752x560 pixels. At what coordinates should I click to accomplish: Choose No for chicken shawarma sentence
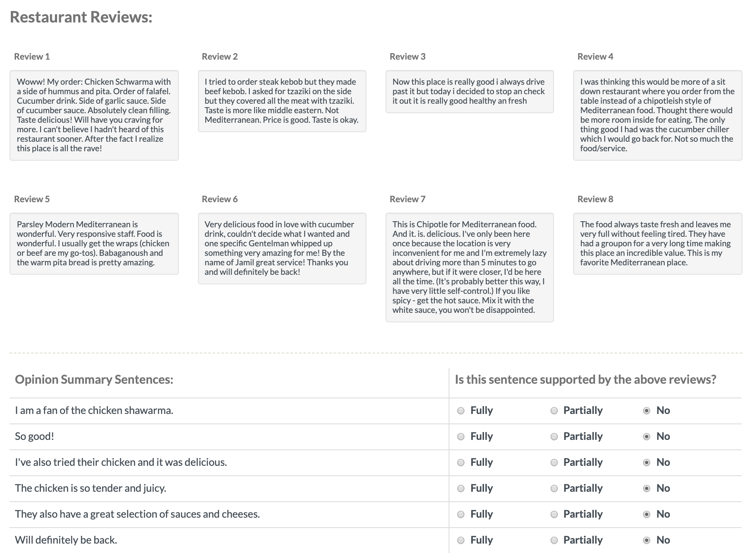click(647, 410)
